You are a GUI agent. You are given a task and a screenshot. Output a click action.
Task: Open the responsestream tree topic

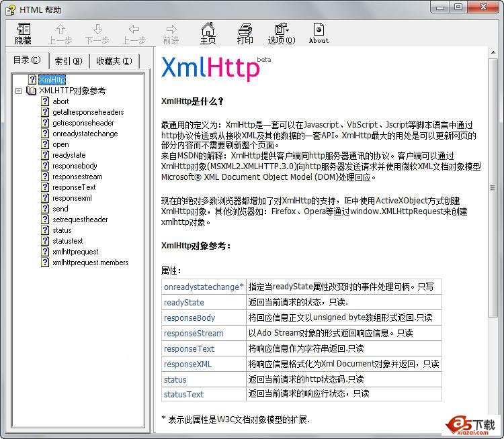click(x=77, y=177)
